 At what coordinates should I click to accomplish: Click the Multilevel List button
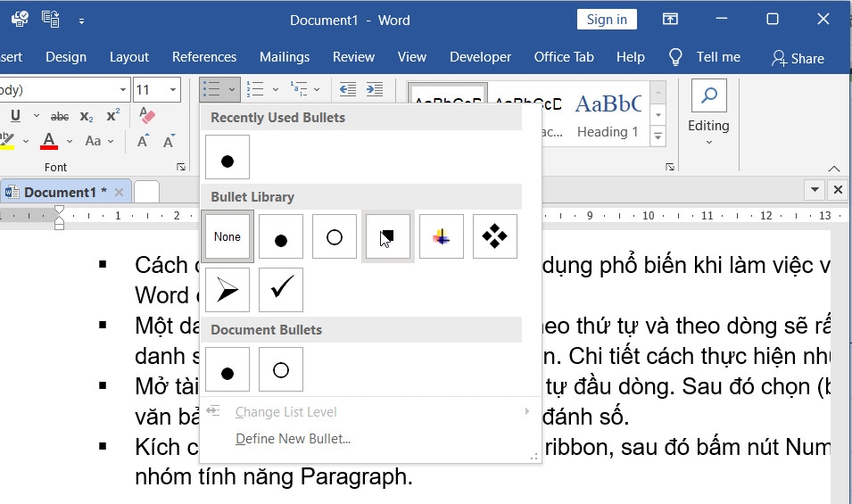299,89
